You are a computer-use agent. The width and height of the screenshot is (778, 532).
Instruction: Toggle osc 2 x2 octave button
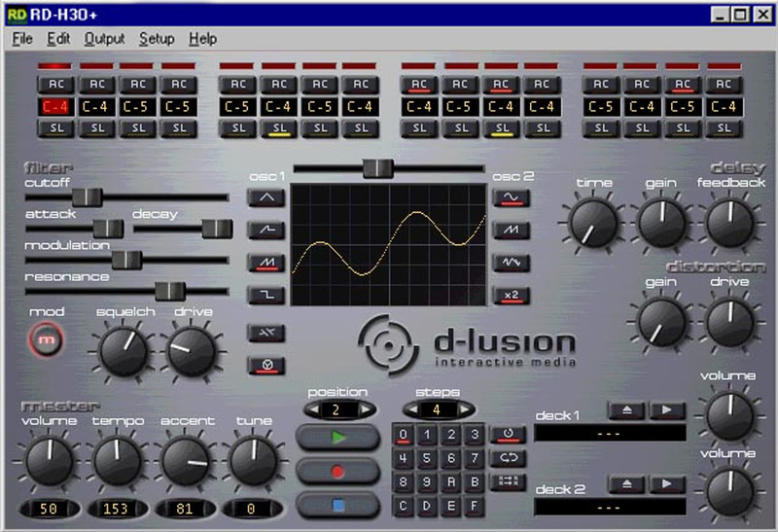click(x=512, y=296)
